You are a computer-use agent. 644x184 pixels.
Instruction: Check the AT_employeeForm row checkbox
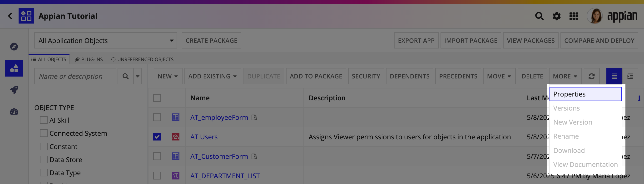pyautogui.click(x=157, y=117)
